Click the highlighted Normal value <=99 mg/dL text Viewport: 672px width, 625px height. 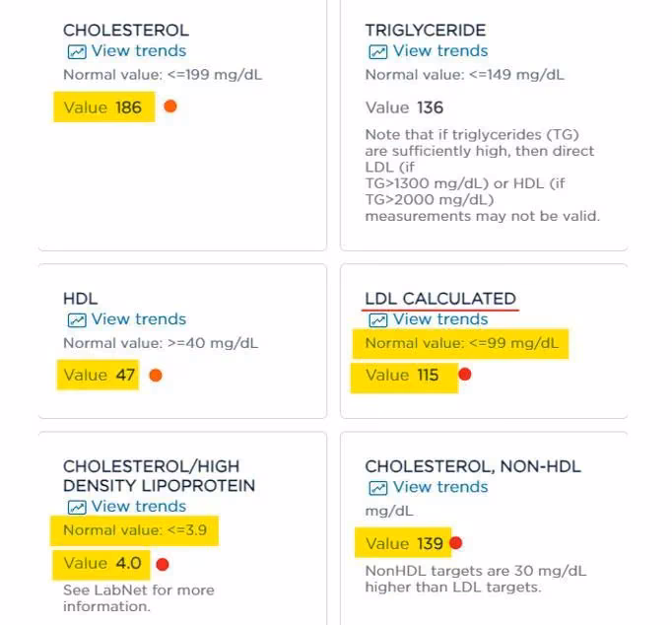click(461, 343)
